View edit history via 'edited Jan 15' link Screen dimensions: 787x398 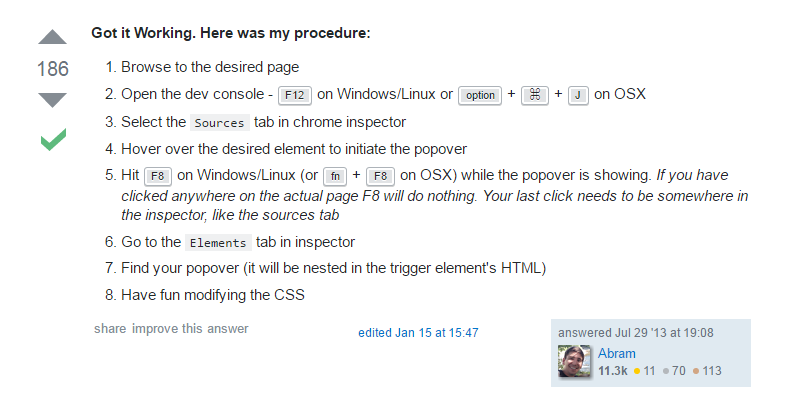[x=418, y=333]
